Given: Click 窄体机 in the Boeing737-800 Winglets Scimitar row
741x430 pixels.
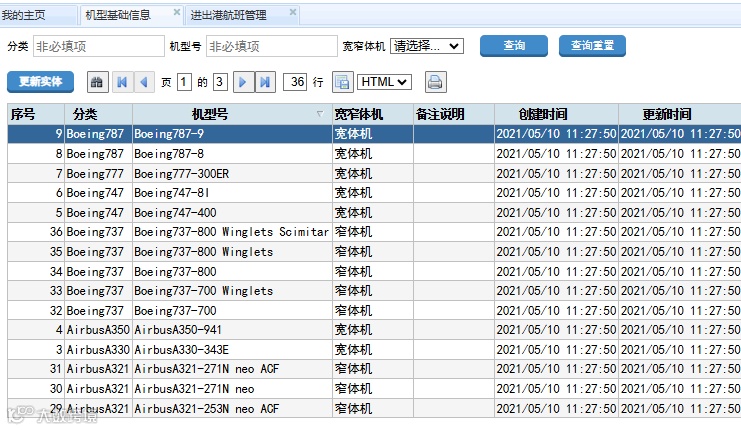Looking at the screenshot, I should 373,232.
